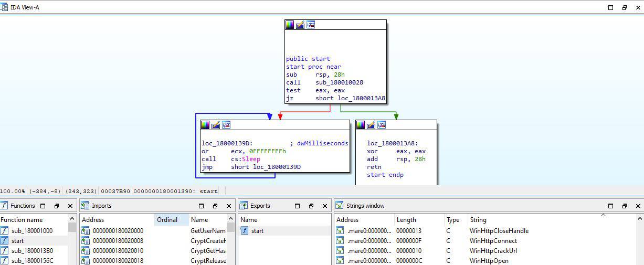Click group nodes icon on start block

pyautogui.click(x=311, y=25)
